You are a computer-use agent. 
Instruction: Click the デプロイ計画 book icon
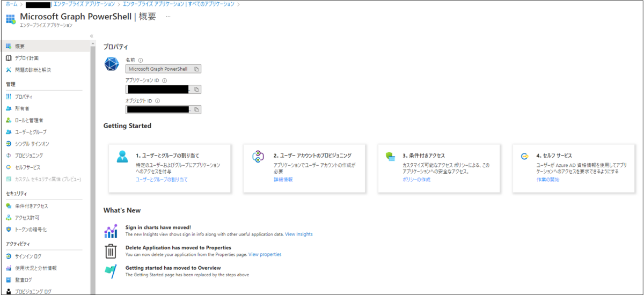[9, 58]
